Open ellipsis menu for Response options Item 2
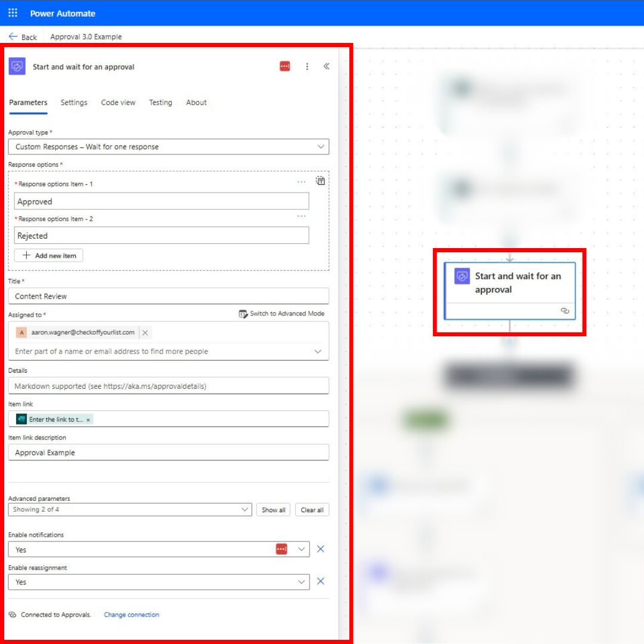Screen dimensions: 644x644 pos(301,216)
